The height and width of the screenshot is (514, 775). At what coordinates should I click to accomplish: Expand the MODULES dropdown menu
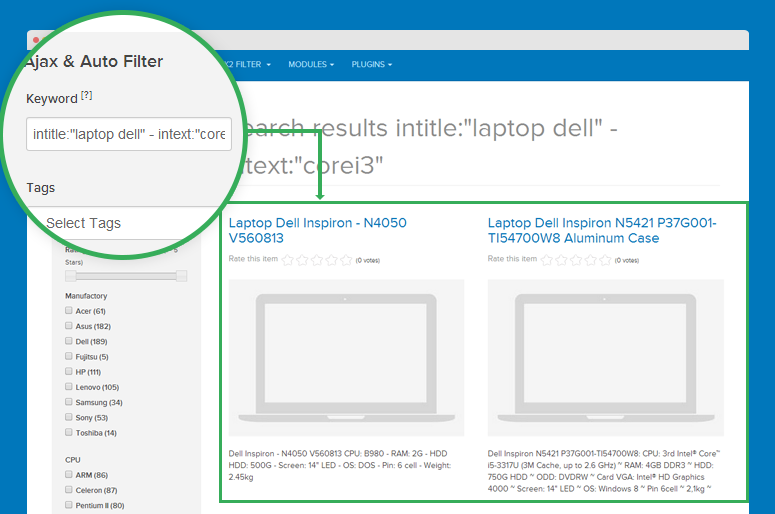(x=311, y=65)
